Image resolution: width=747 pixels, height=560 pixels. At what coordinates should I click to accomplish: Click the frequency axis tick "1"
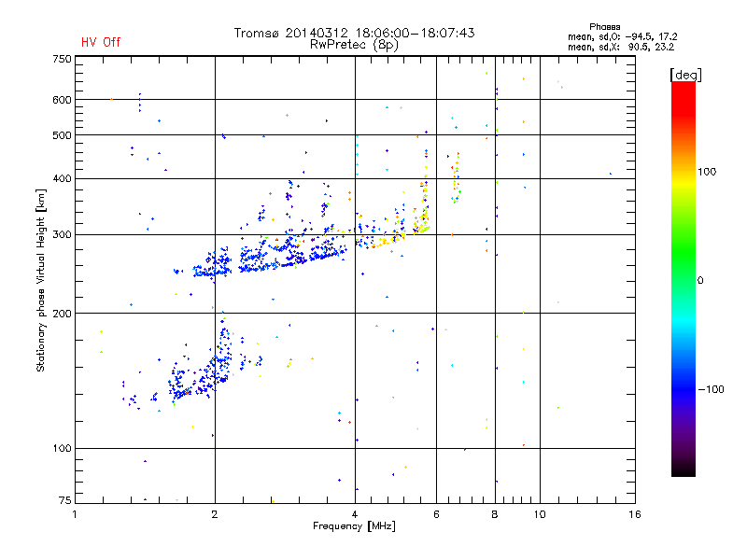75,514
